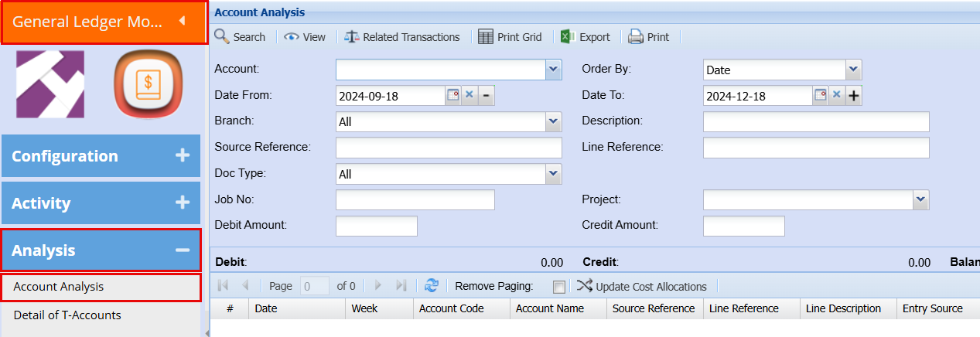Viewport: 980px width, 337px height.
Task: Collapse the General Ledger sidebar arrow
Action: point(182,21)
